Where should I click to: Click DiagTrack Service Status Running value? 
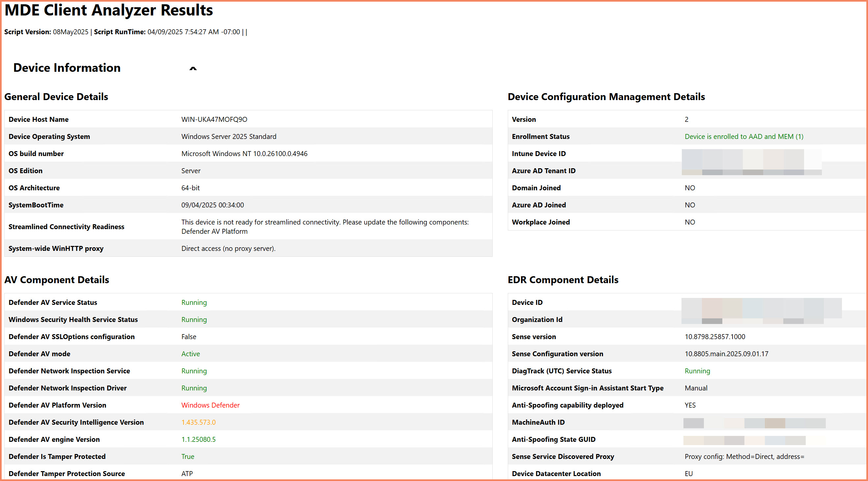click(697, 371)
